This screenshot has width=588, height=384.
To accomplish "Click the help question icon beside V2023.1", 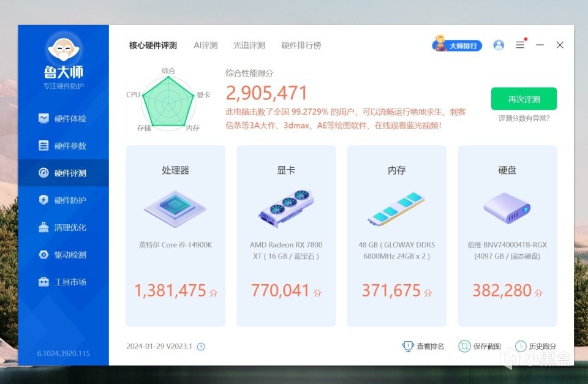I will [x=201, y=347].
